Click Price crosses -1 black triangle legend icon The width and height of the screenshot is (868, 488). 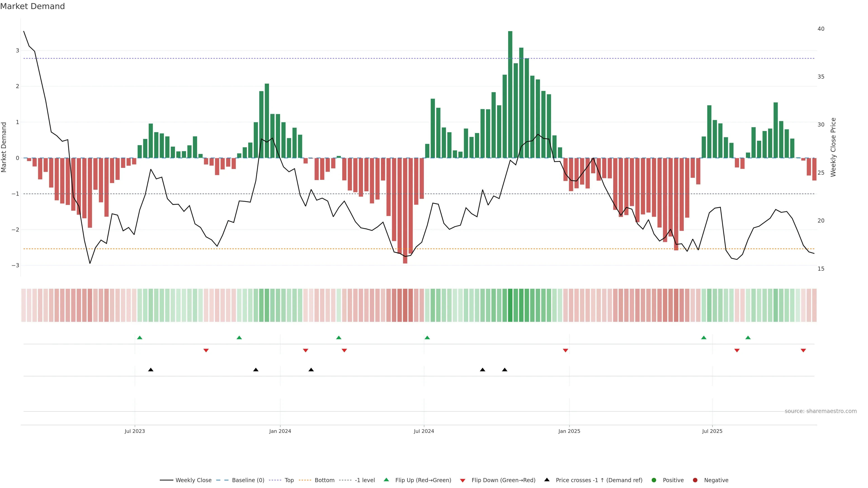(x=547, y=480)
